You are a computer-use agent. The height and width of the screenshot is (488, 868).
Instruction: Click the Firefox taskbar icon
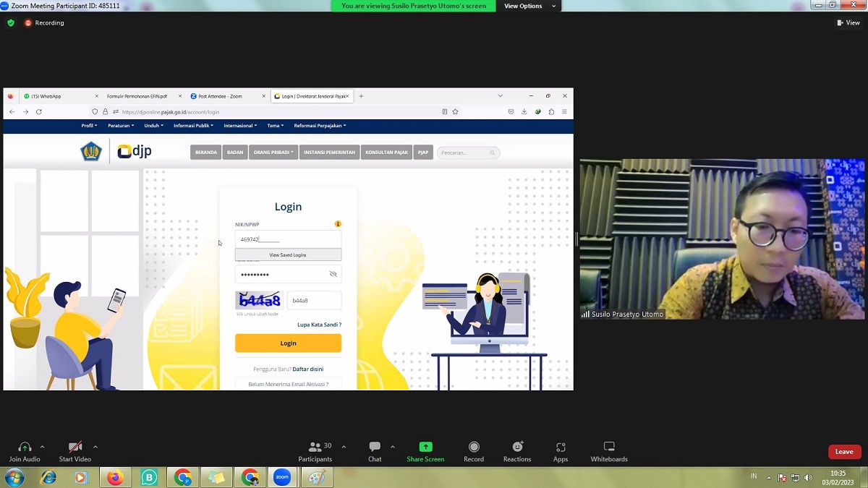tap(115, 478)
